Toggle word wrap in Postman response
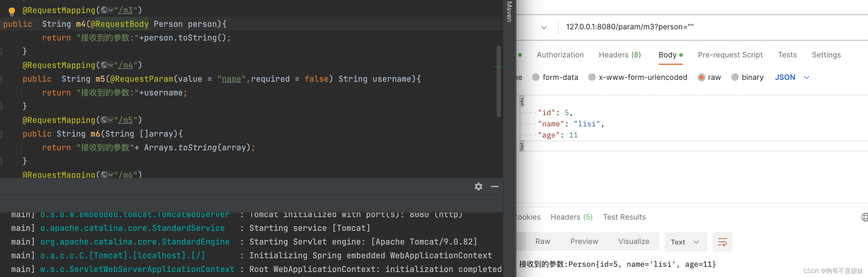 (722, 242)
